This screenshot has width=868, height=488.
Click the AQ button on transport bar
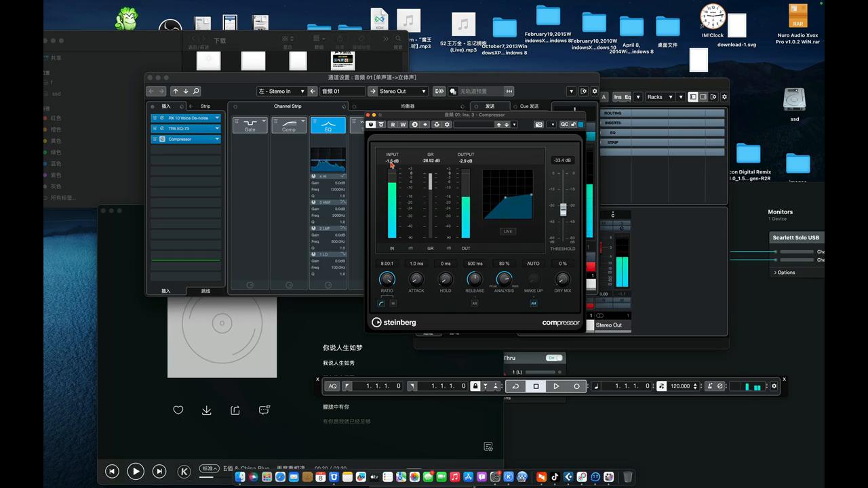[x=332, y=386]
